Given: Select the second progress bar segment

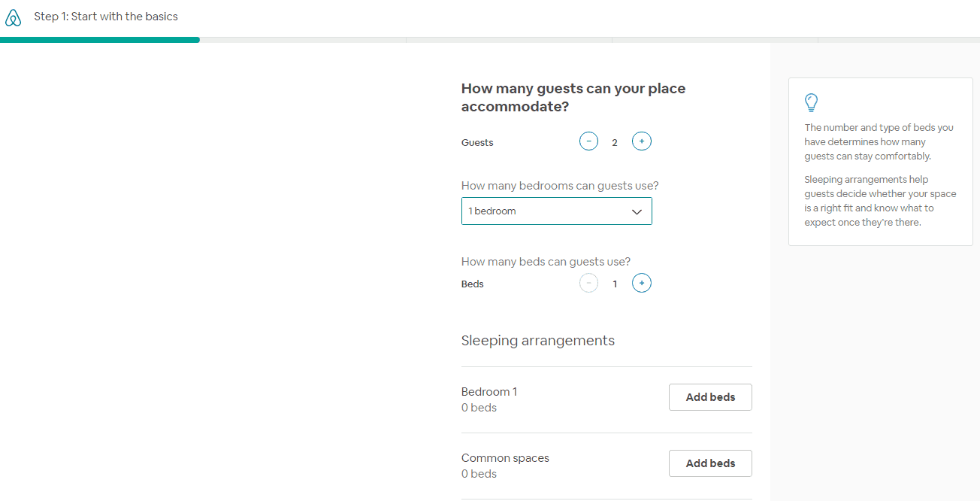Looking at the screenshot, I should (509, 40).
